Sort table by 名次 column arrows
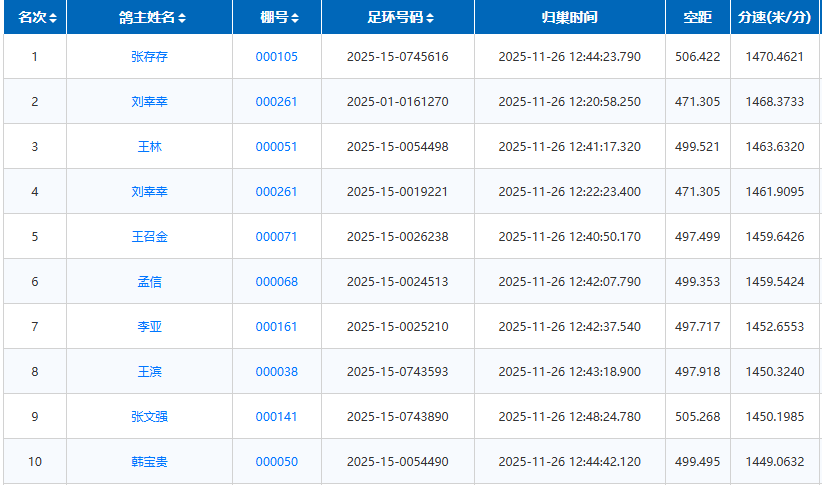Viewport: 822px width, 485px height. [53, 18]
